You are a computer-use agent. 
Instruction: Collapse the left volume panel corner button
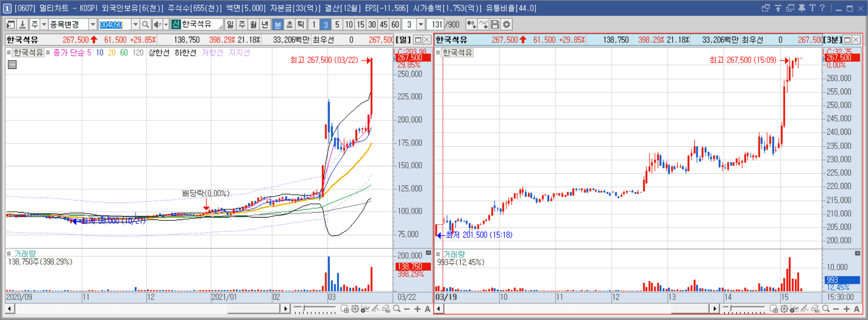pyautogui.click(x=428, y=253)
